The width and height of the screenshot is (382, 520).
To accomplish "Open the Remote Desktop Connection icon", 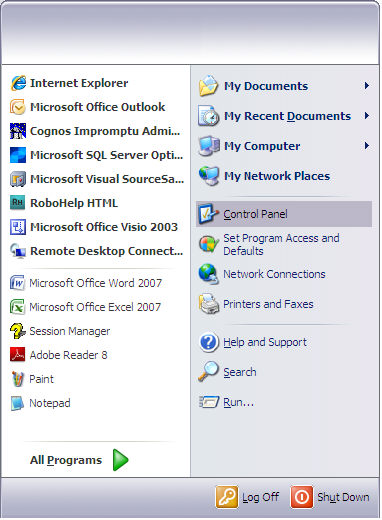I will coord(18,251).
